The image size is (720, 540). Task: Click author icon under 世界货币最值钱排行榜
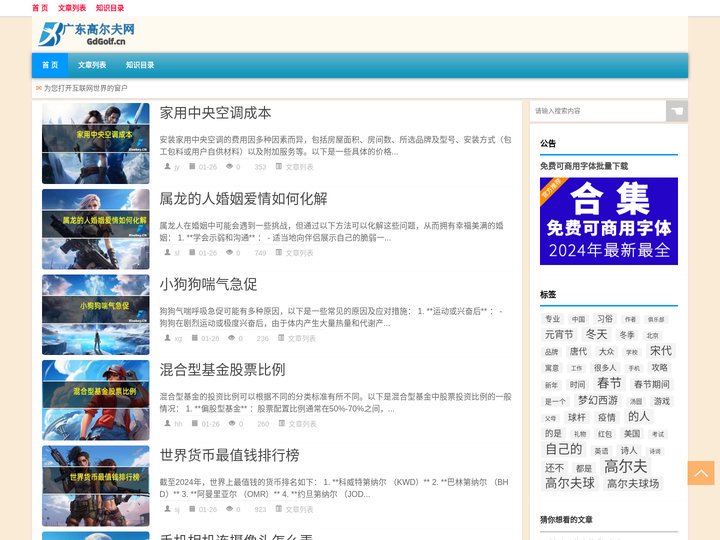click(168, 509)
